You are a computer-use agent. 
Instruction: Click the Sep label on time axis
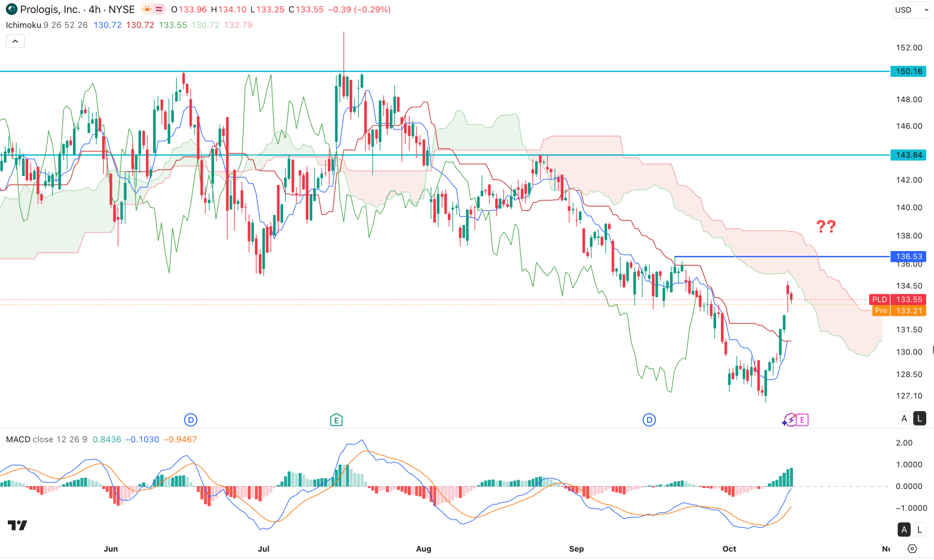pos(576,549)
